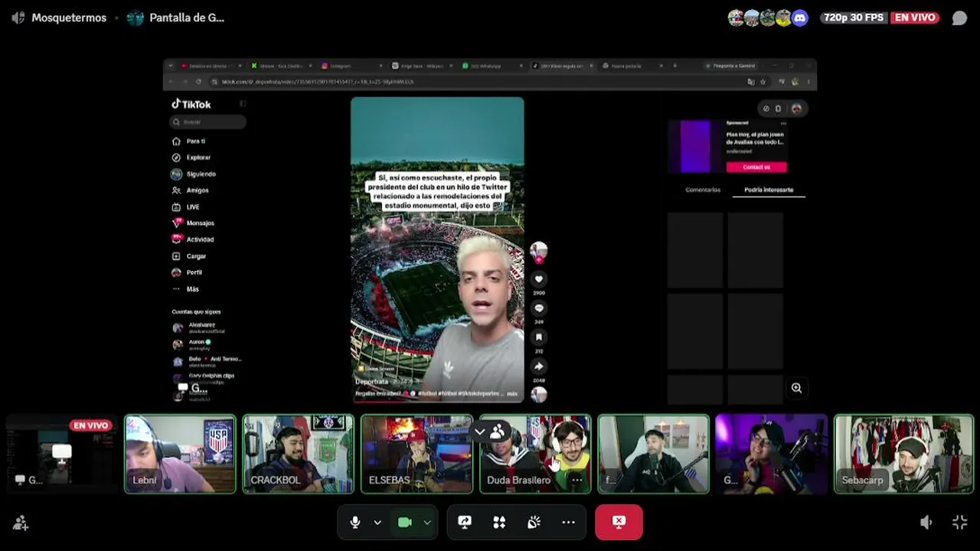Open microphone options dropdown arrow
The height and width of the screenshot is (551, 980).
click(377, 522)
